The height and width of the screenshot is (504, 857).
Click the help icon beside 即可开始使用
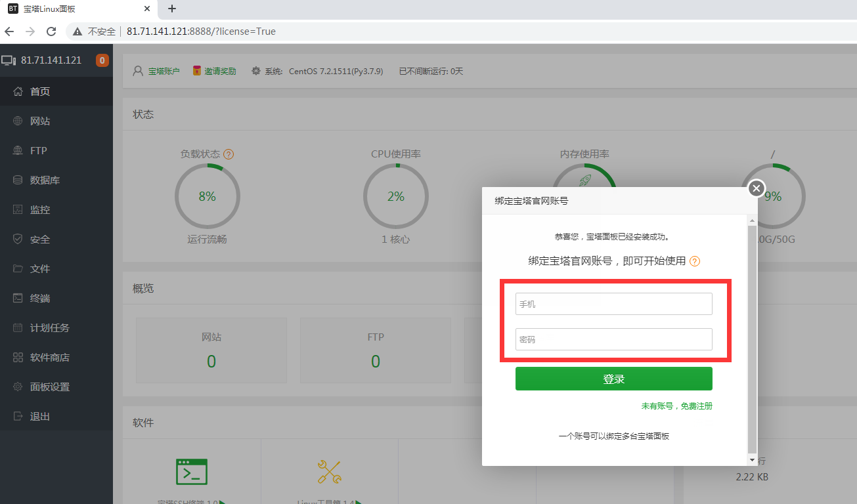pyautogui.click(x=695, y=261)
